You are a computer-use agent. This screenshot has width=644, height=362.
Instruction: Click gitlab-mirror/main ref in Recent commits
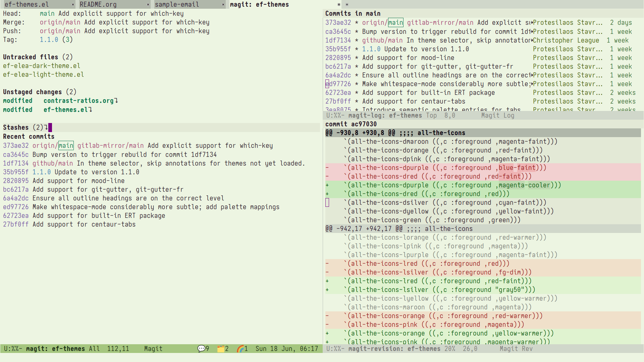coord(110,145)
